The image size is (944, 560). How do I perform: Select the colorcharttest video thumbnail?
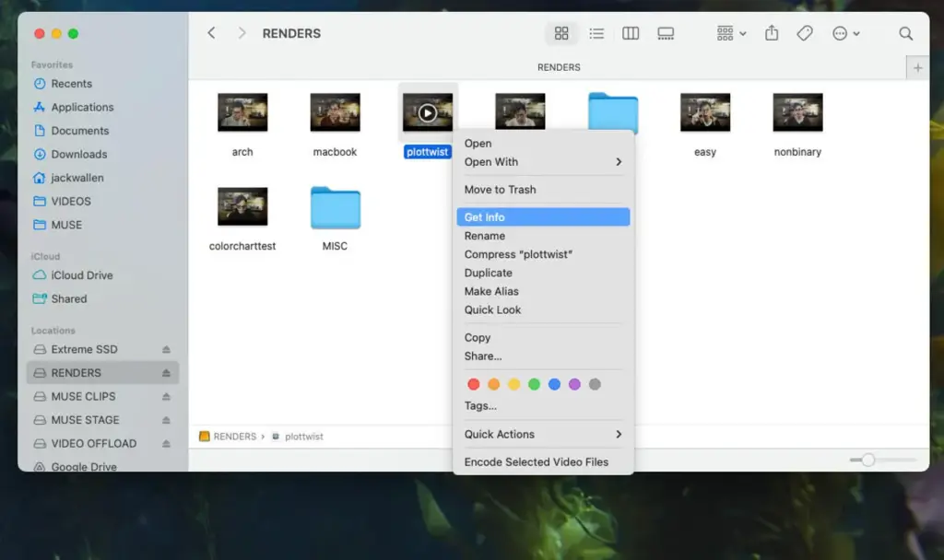pos(242,207)
